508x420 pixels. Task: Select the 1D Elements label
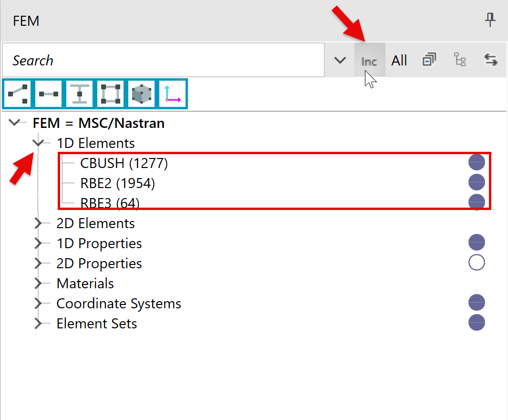(x=95, y=143)
